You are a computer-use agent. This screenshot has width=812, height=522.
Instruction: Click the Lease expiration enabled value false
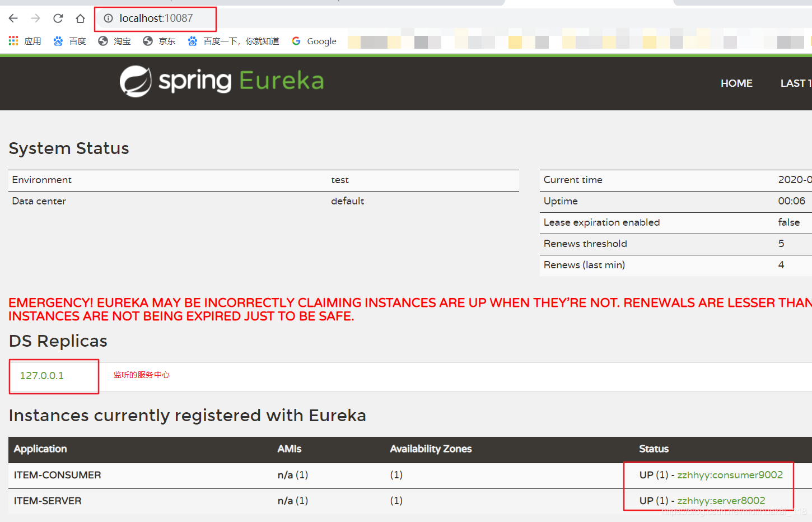[789, 222]
